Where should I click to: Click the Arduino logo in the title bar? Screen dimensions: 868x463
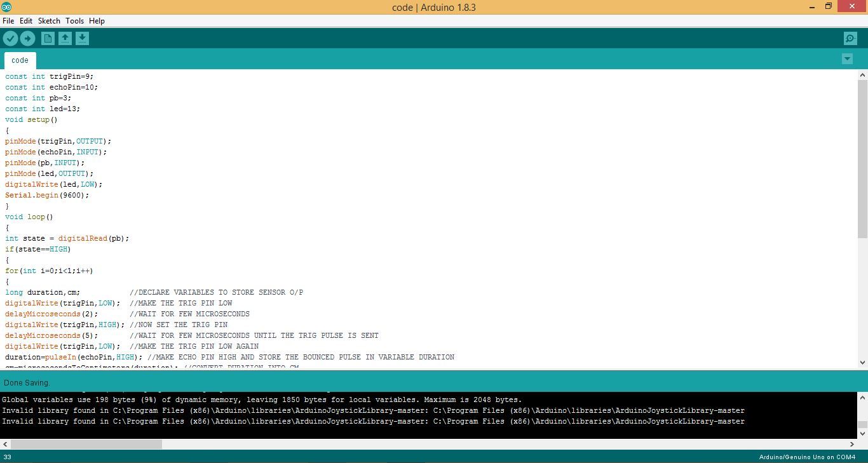[6, 7]
